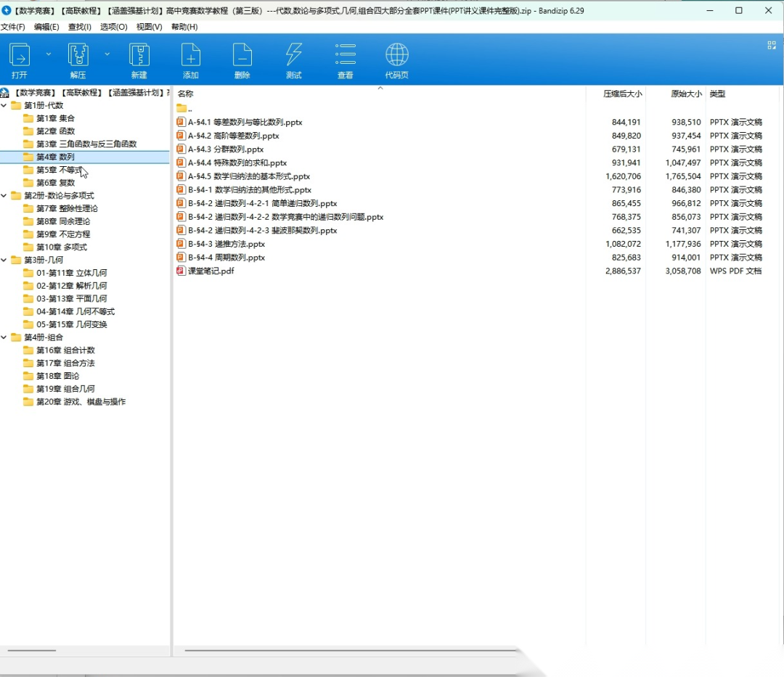Open the 文件(F) menu

tap(12, 27)
